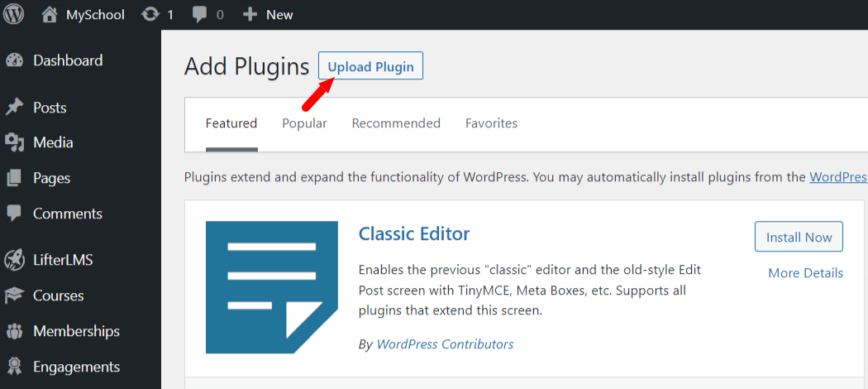The image size is (868, 389).
Task: Click the updates refresh icon
Action: [x=150, y=14]
